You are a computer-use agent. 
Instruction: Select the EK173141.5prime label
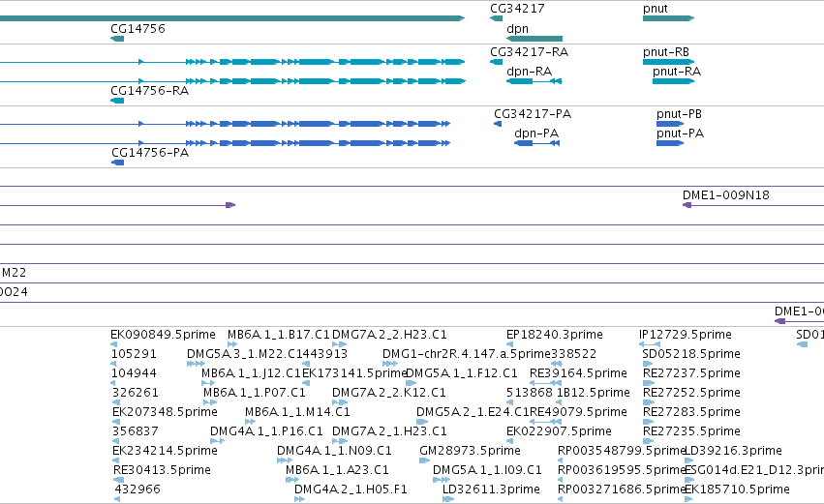pyautogui.click(x=354, y=373)
